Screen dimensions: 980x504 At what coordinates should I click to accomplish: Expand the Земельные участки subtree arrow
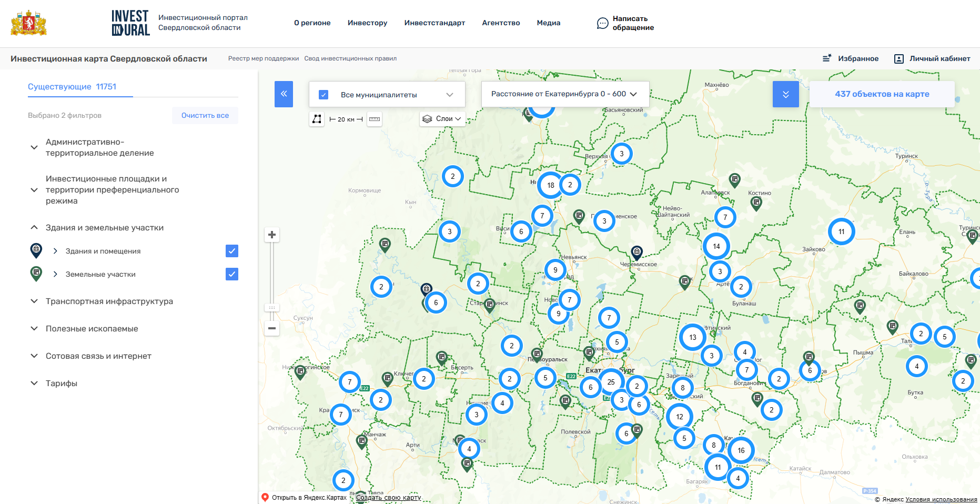tap(55, 274)
